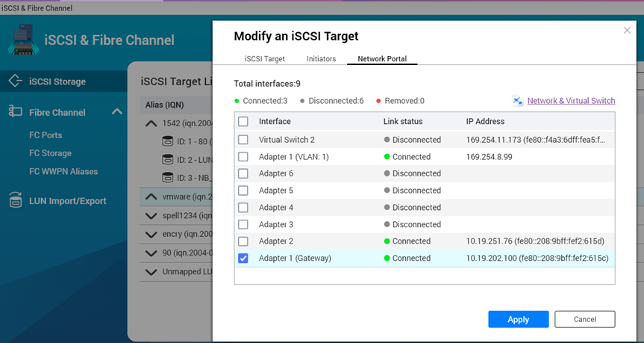Open the iSCSI Target tab
This screenshot has width=644, height=343.
tap(264, 58)
